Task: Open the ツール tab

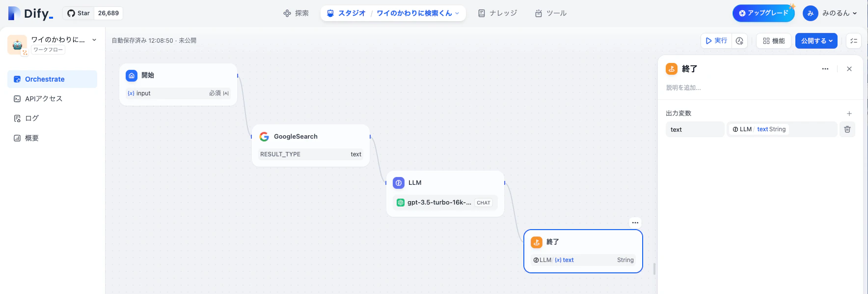Action: pyautogui.click(x=551, y=13)
